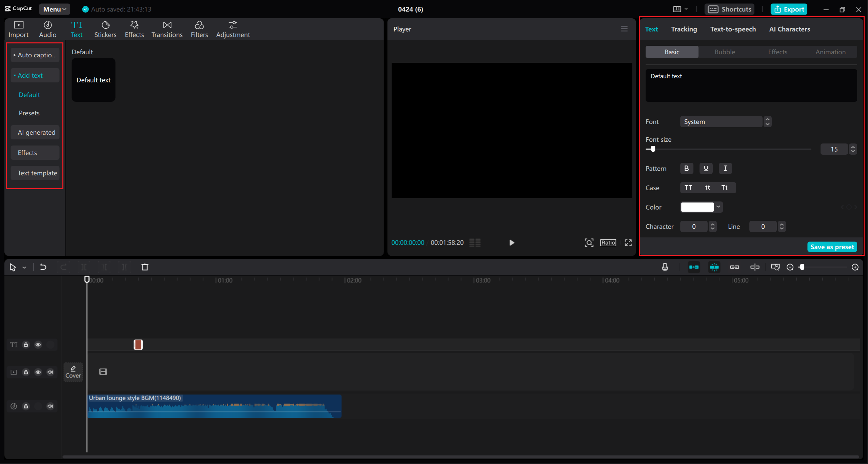Expand the Auto captions section
868x464 pixels.
[x=35, y=55]
